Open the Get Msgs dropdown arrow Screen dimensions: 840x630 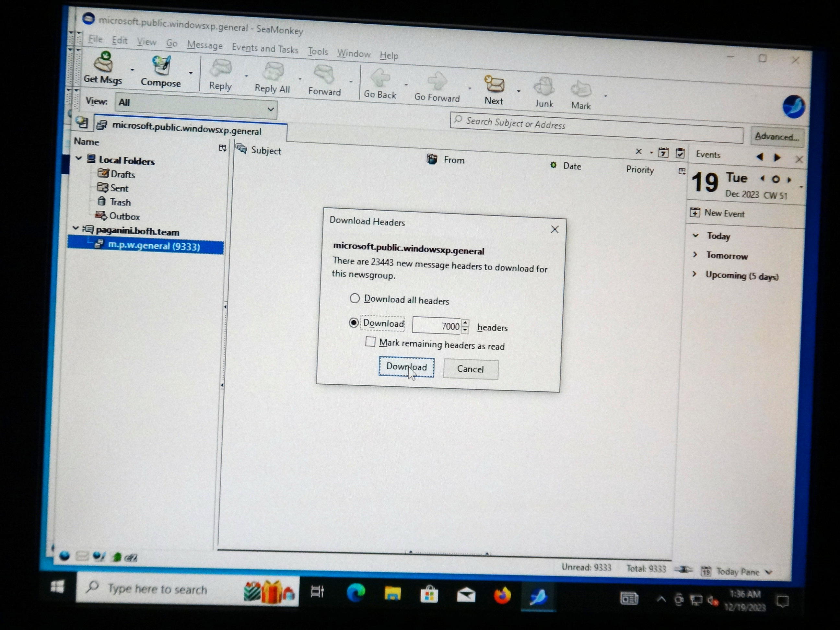coord(132,70)
